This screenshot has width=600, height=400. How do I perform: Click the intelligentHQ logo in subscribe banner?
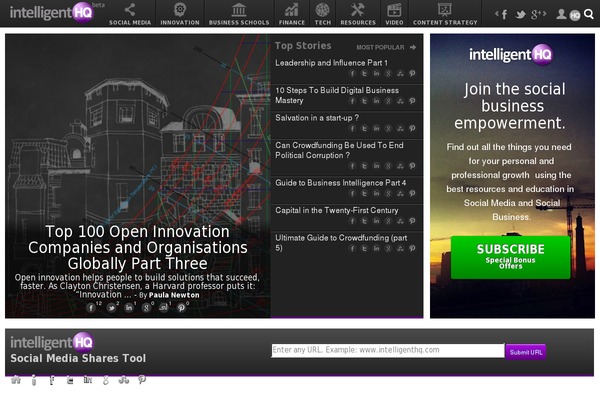tap(510, 55)
